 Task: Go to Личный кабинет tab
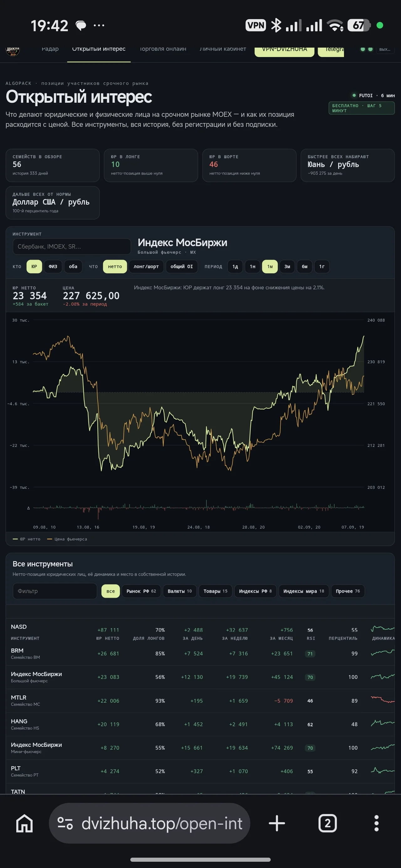(223, 49)
